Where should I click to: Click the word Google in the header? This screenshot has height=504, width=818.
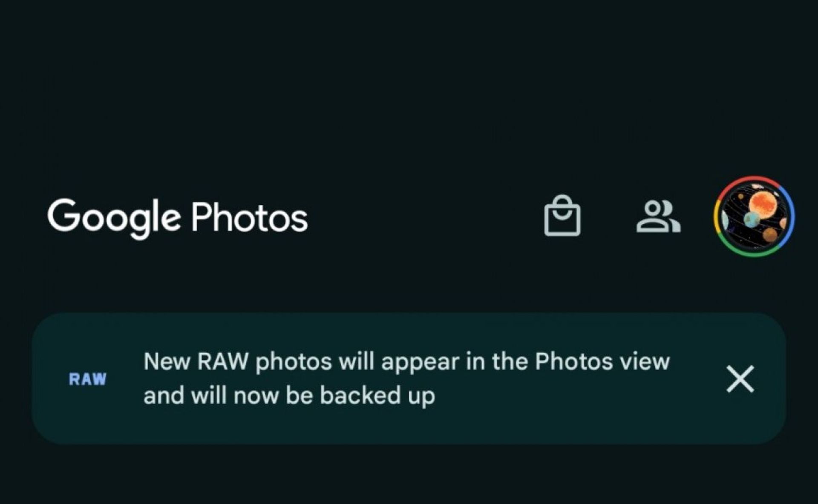pos(114,218)
